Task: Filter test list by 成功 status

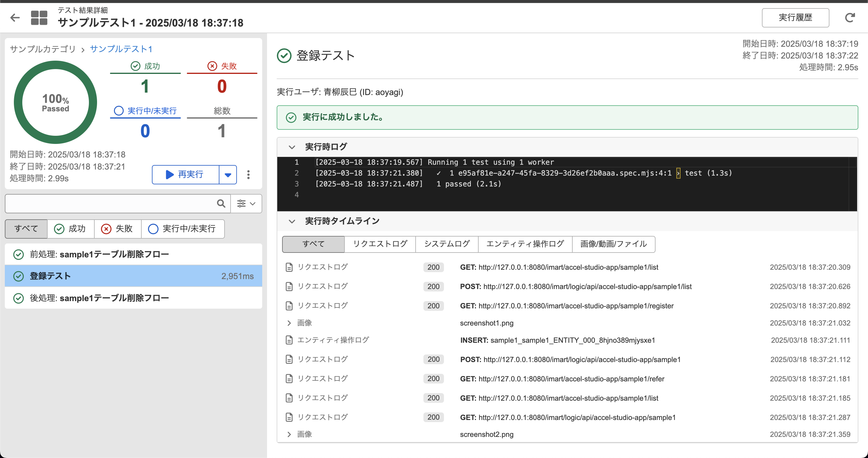Action: 71,229
